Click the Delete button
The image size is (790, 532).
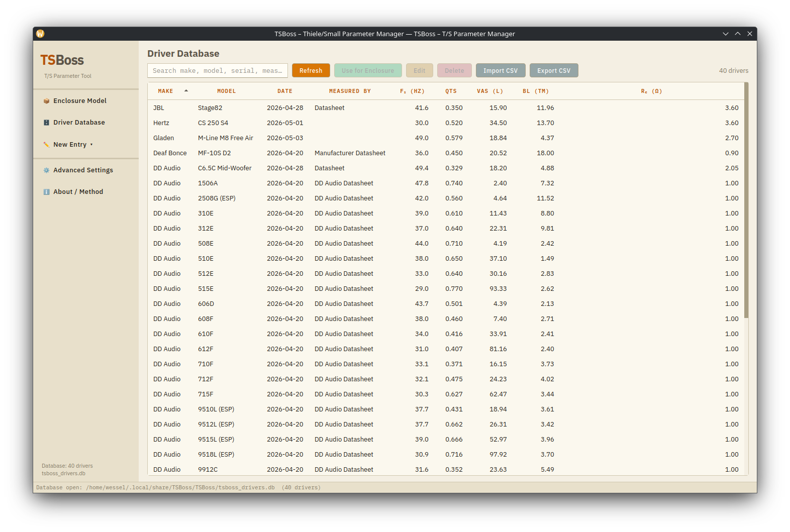[x=454, y=71]
